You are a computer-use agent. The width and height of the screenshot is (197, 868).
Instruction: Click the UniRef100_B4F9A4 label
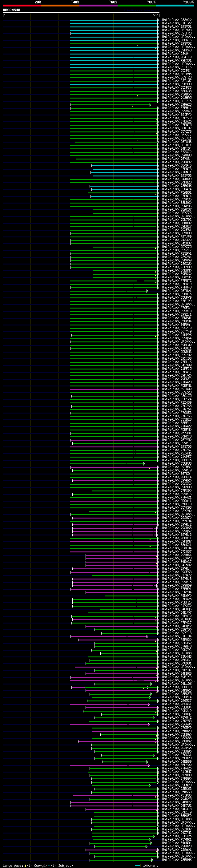[177, 325]
